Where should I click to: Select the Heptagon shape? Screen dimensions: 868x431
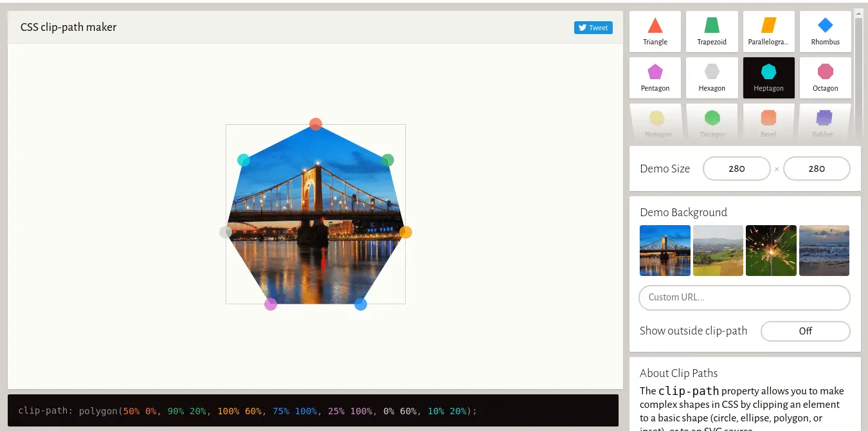768,78
